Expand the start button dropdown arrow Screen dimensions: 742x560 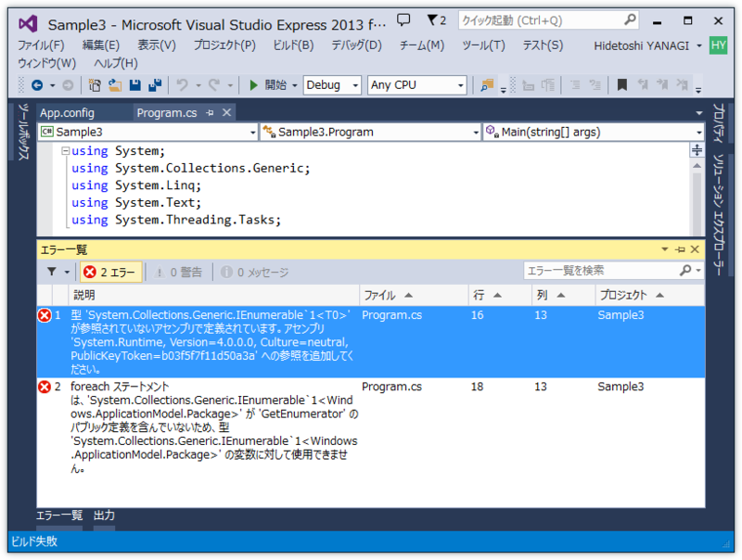tap(294, 85)
